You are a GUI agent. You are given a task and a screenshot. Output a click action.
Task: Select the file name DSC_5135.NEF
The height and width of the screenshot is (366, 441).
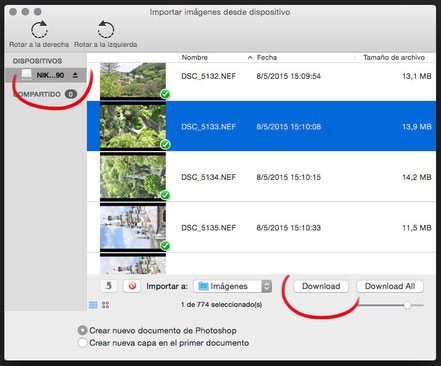208,228
